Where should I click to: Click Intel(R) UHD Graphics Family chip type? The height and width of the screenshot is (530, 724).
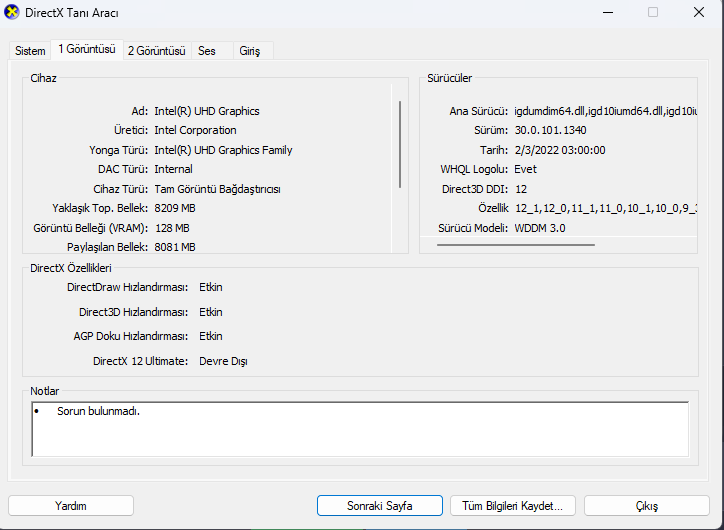point(223,150)
